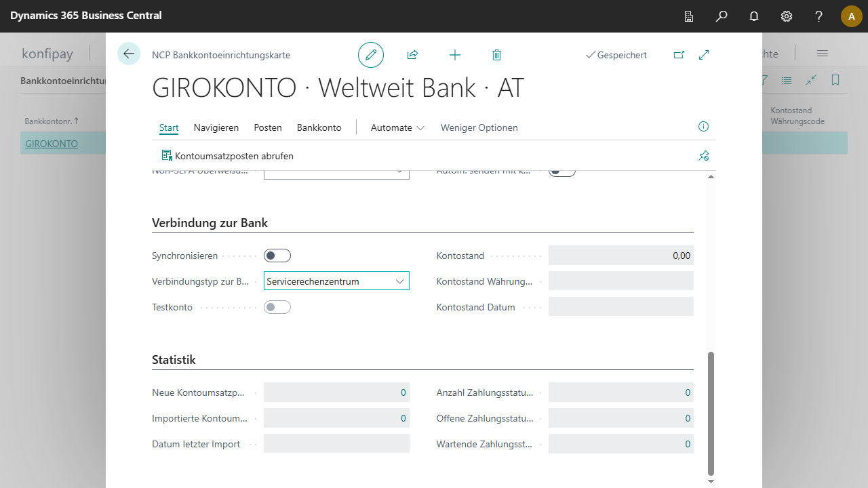Open the Non-SEPA Überweisung dropdown

tap(336, 174)
